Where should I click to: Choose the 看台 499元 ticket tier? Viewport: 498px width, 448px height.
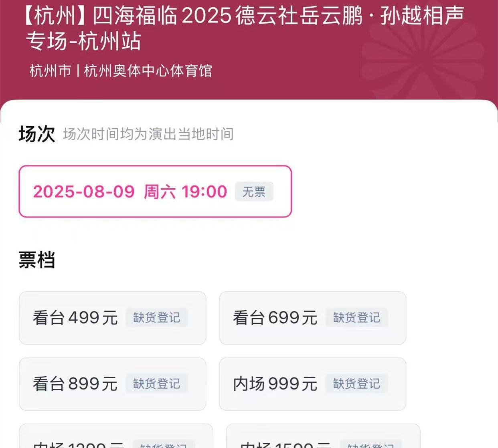(75, 318)
